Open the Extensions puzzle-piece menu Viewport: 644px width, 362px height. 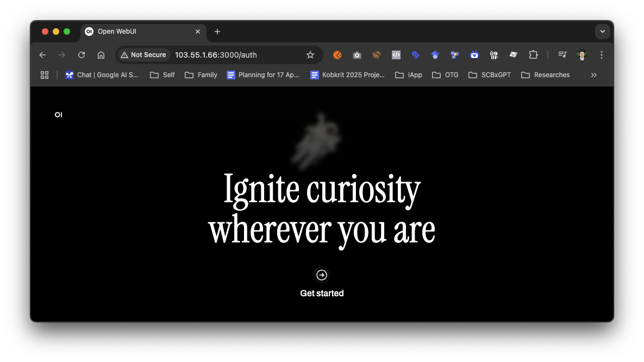(x=533, y=55)
